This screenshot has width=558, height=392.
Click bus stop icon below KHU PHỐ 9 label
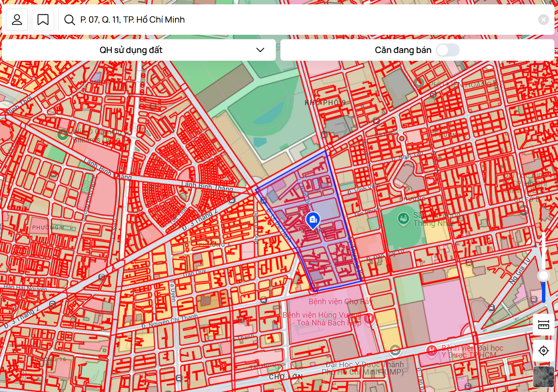[324, 135]
